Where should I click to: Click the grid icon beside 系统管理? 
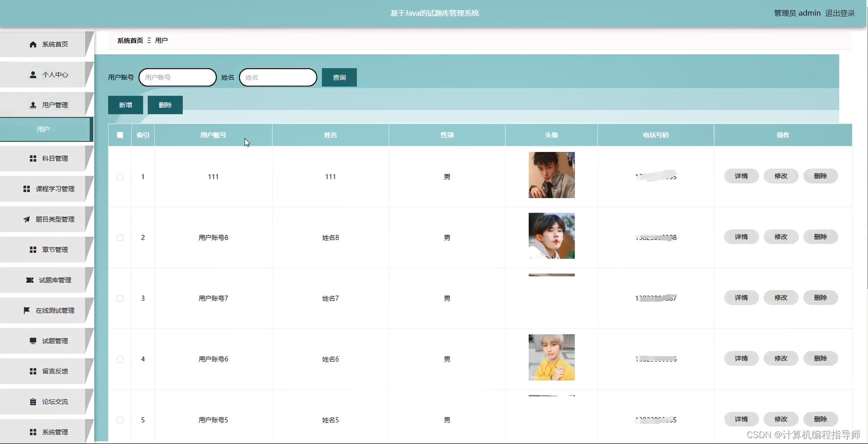point(33,432)
